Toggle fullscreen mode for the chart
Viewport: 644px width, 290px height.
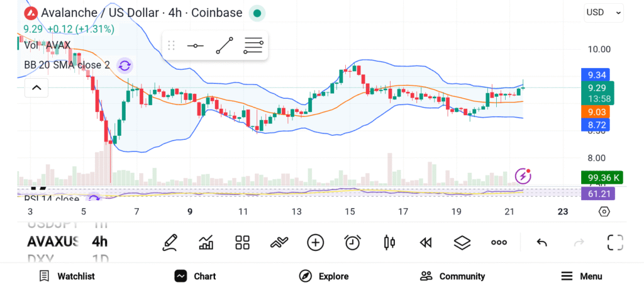pyautogui.click(x=614, y=242)
